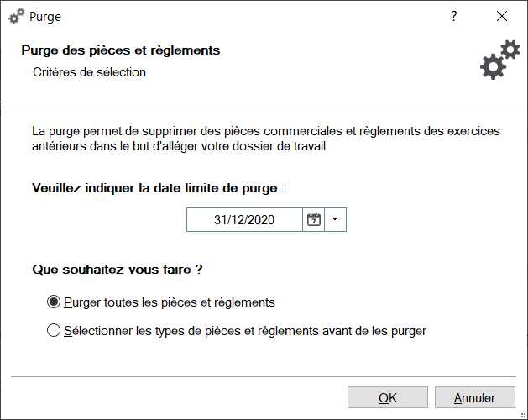Click the purge description paragraph text
528x420 pixels.
(x=264, y=139)
